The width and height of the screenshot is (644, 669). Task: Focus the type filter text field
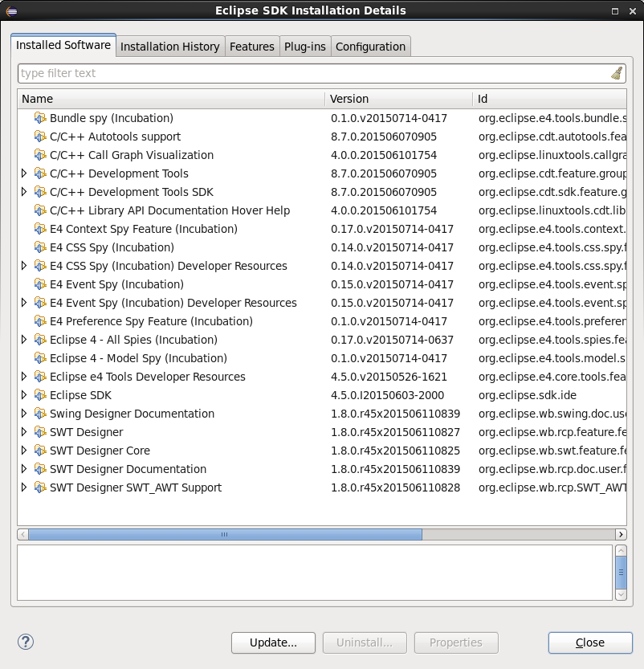[313, 73]
